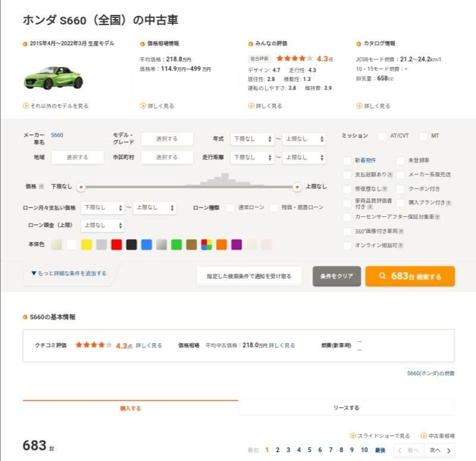This screenshot has width=476, height=461.
Task: Check the クーポン付き option
Action: click(x=400, y=189)
